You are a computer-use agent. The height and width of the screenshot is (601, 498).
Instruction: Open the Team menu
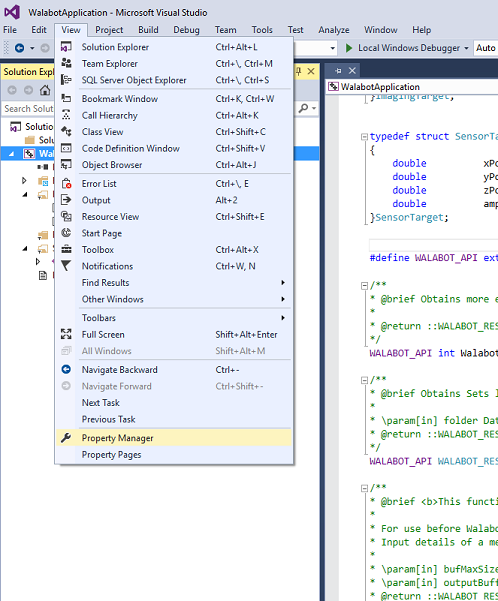tap(225, 30)
